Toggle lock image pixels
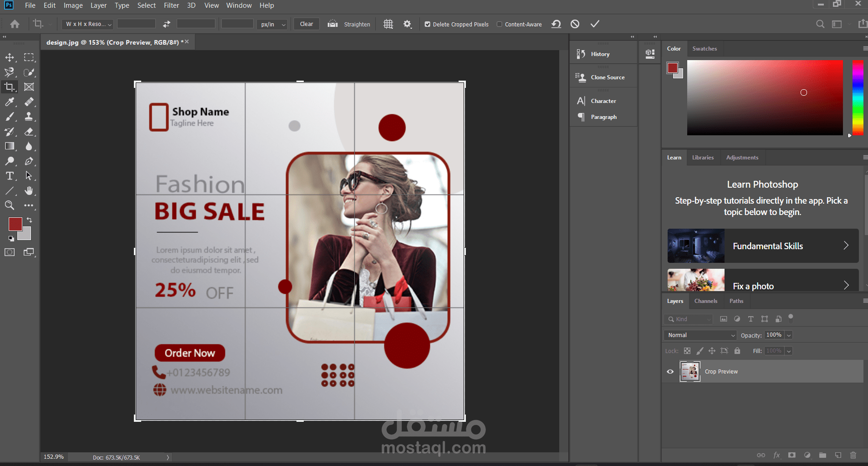Viewport: 868px width, 466px height. point(700,351)
